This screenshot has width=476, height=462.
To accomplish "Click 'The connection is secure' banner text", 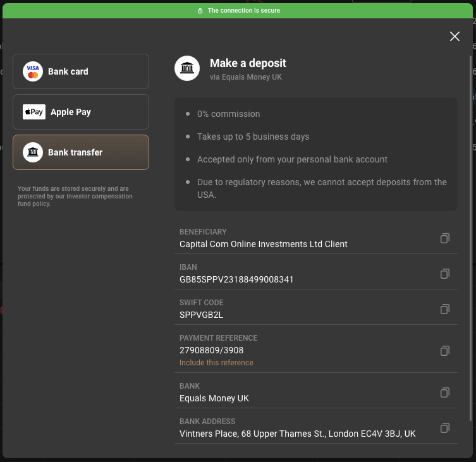I will tap(244, 11).
